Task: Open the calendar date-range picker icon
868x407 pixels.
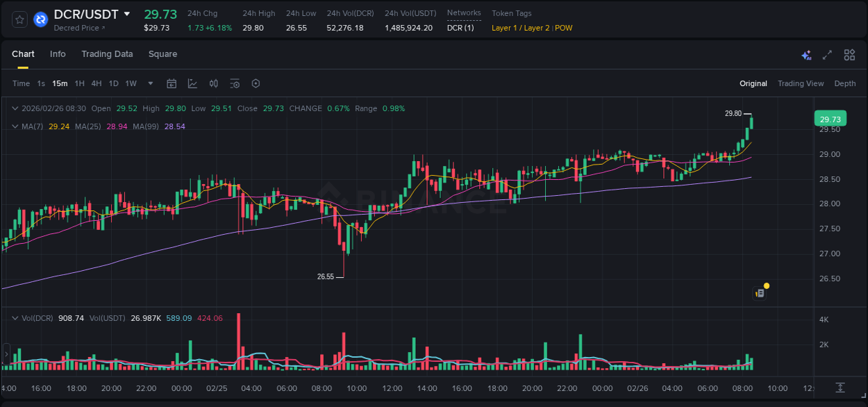Action: pos(172,83)
